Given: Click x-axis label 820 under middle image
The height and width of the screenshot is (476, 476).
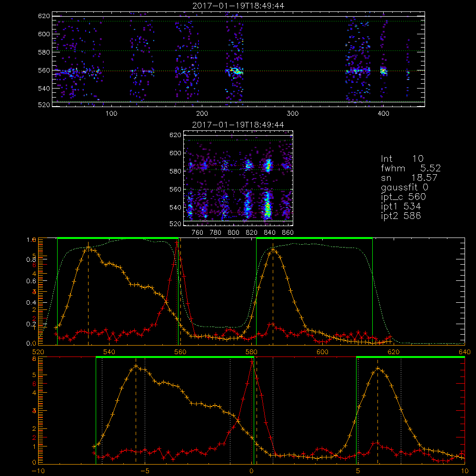Looking at the screenshot, I should (x=252, y=233).
